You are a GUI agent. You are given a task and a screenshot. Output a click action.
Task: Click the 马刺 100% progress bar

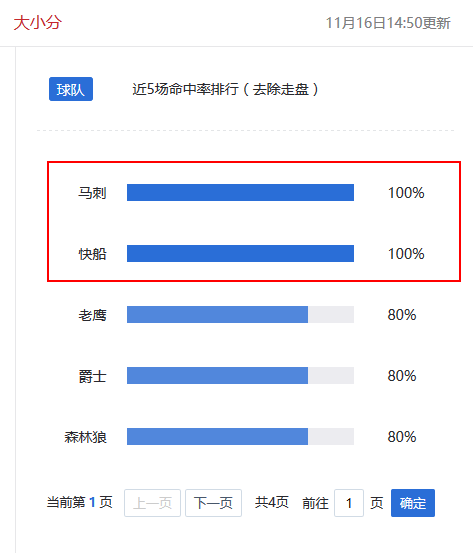(240, 193)
